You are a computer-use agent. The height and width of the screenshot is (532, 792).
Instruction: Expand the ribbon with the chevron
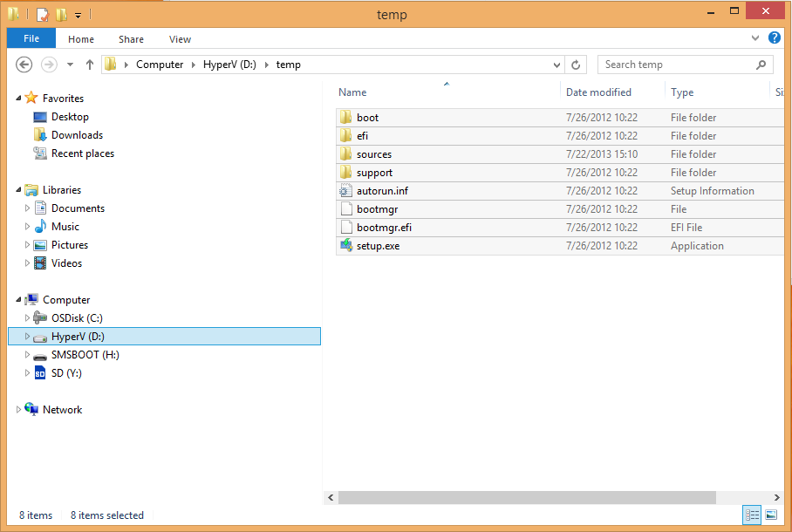[x=755, y=38]
